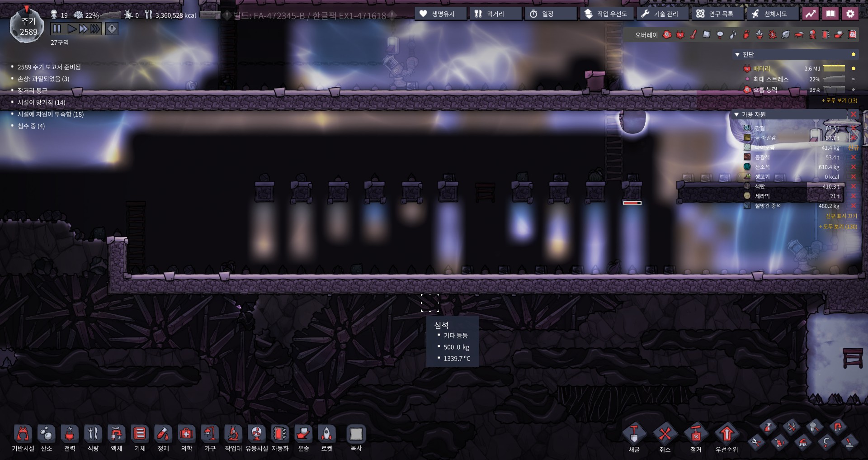Screen dimensions: 868x460
Task: Open the Radiation overlay at bar end
Action: coord(852,35)
